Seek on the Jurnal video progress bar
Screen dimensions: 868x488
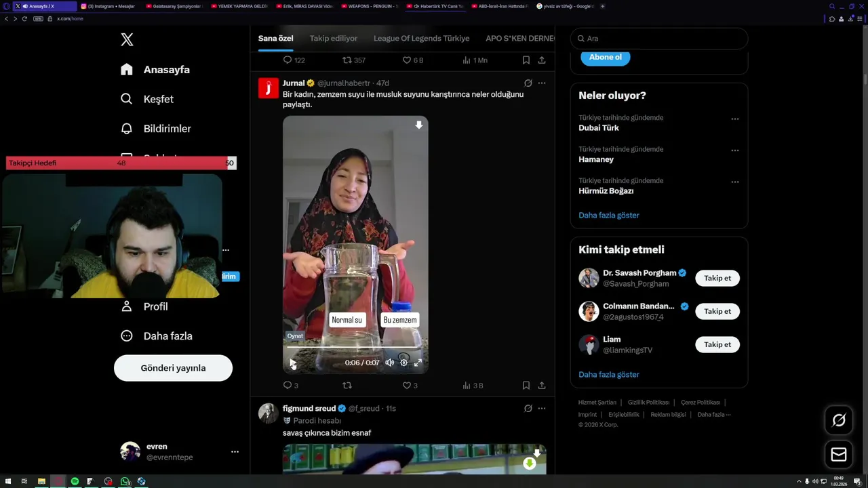[355, 347]
